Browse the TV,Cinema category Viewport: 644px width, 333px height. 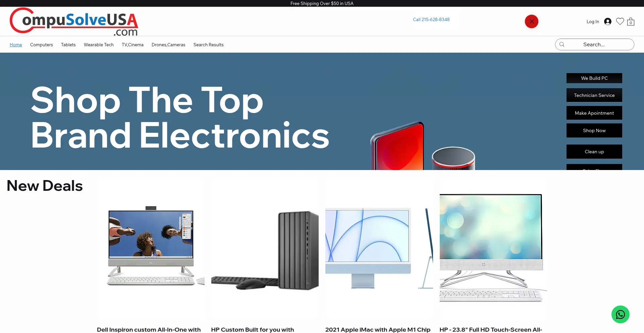click(x=132, y=45)
